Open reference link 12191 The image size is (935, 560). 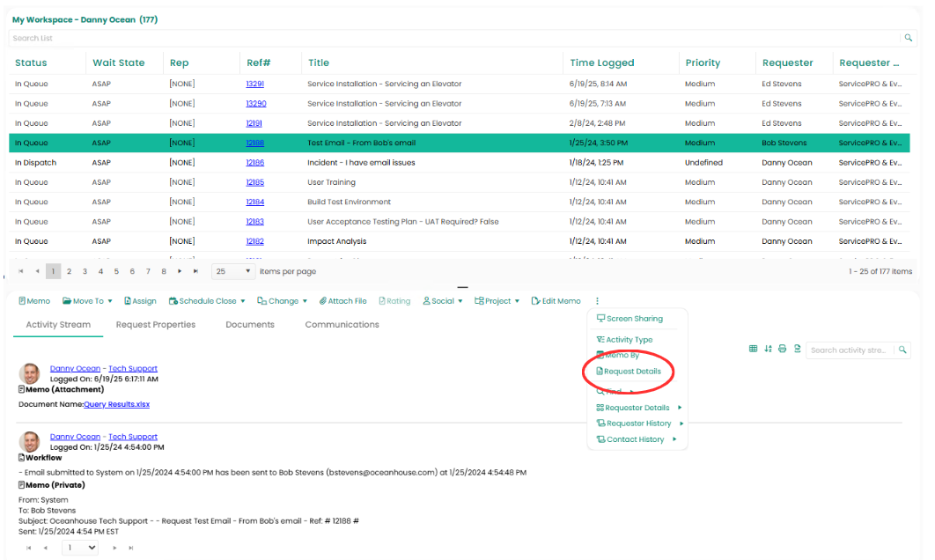(x=254, y=123)
